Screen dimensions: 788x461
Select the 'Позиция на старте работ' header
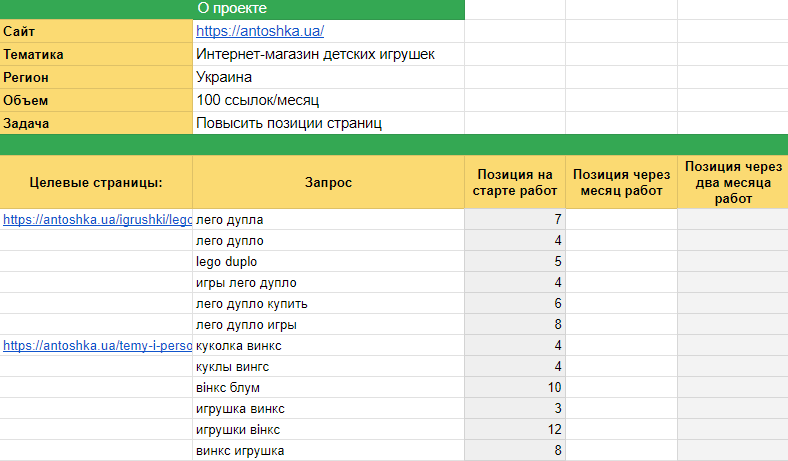(x=515, y=182)
